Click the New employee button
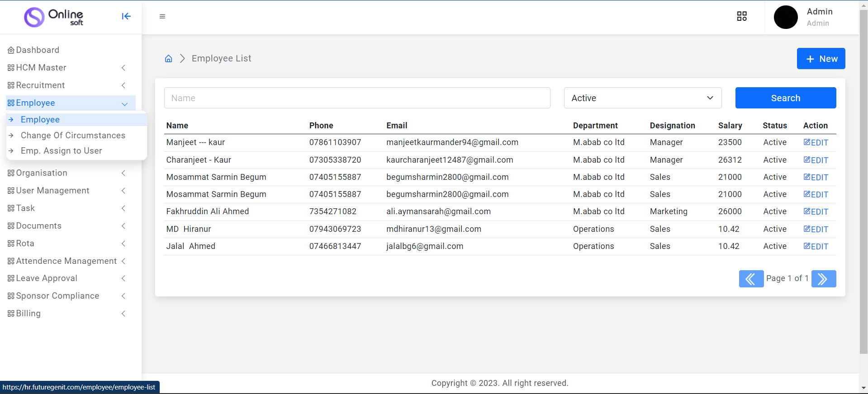Viewport: 868px width, 394px height. 821,59
